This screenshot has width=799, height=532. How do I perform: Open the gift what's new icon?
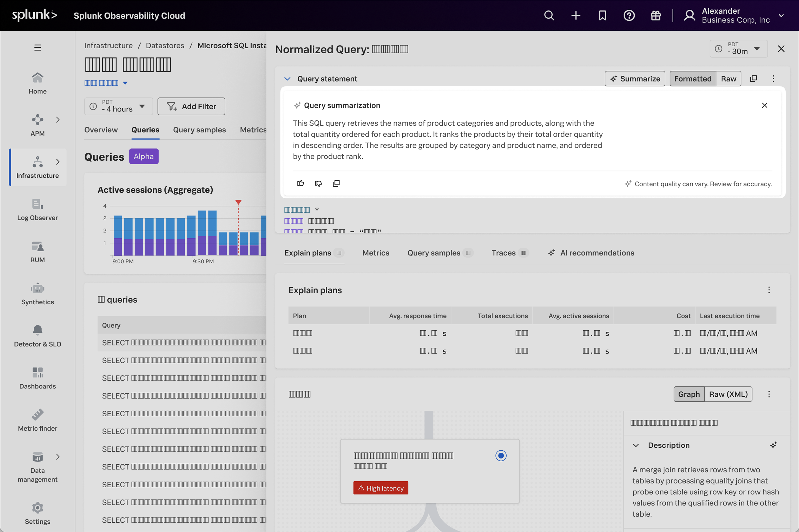coord(656,15)
